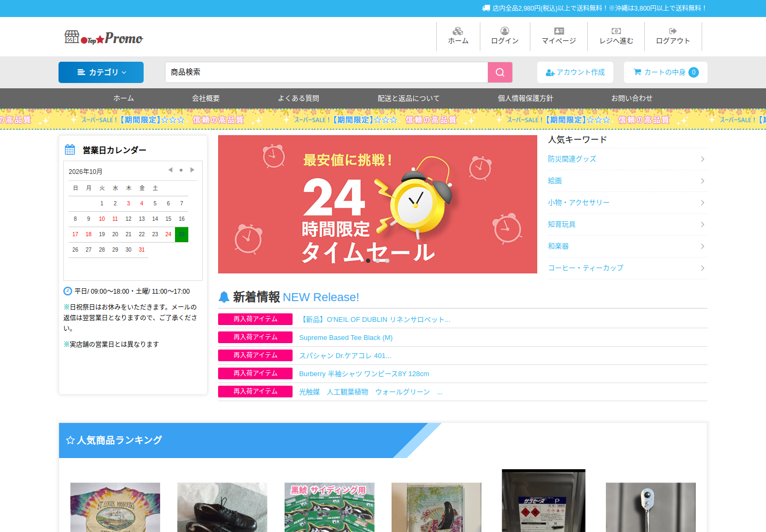Screen dimensions: 766x532
Task: Select よくある質問 in navigation bar
Action: (x=298, y=98)
